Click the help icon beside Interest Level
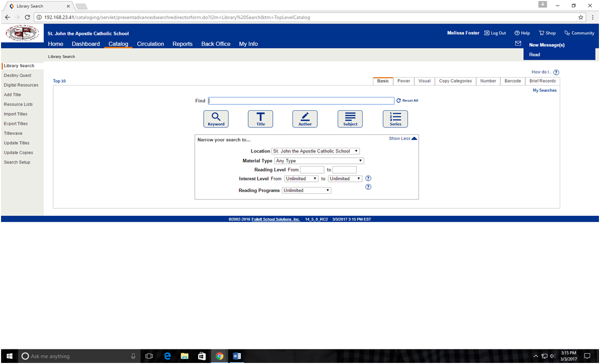The height and width of the screenshot is (364, 600). click(368, 178)
